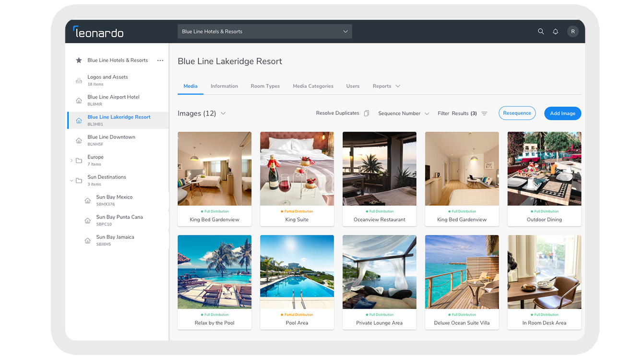Click Filter Results (3)
644x356 pixels.
[457, 113]
